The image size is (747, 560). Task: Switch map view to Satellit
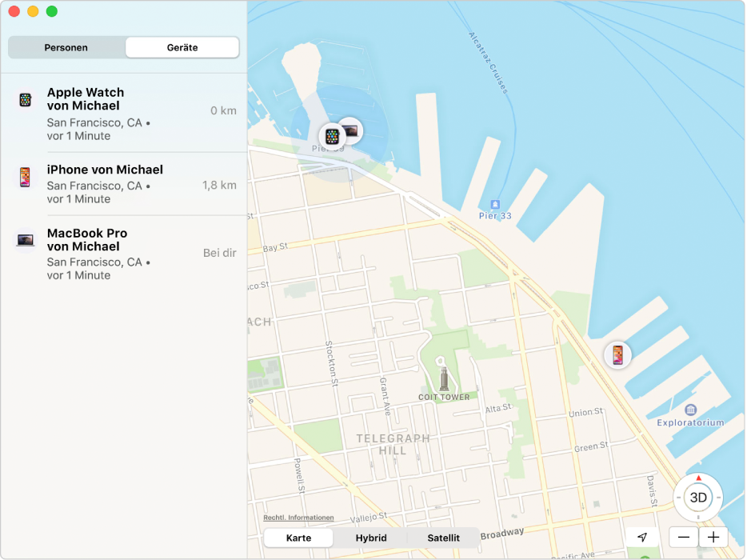coord(444,538)
